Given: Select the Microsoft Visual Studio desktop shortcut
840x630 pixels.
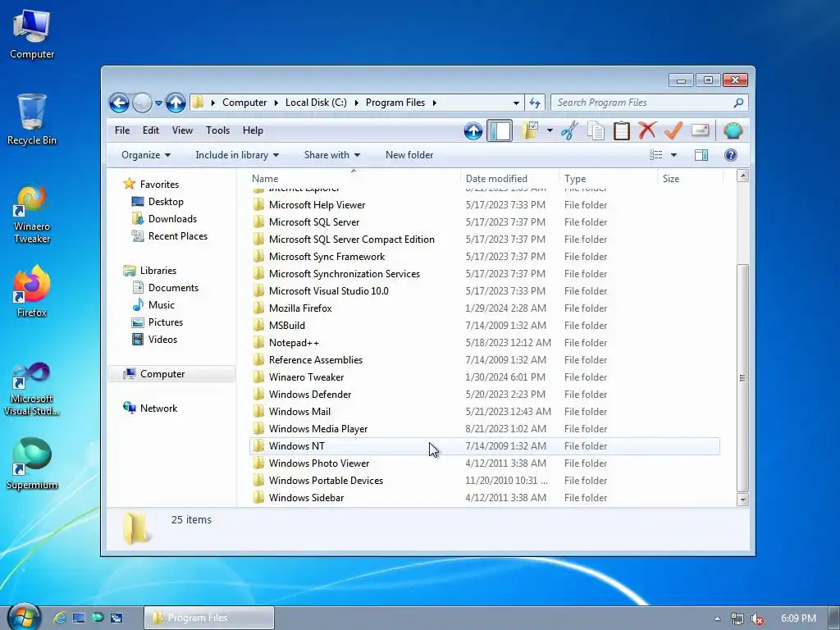Looking at the screenshot, I should (32, 389).
